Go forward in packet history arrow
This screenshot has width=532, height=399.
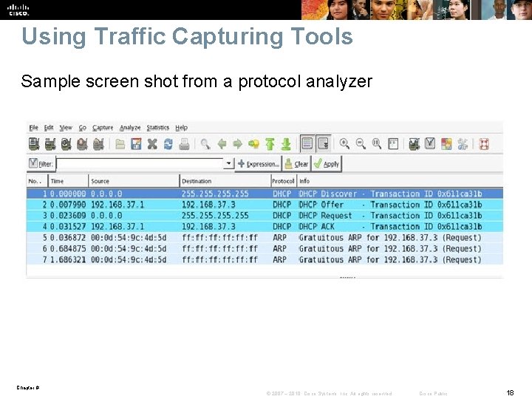coord(237,144)
